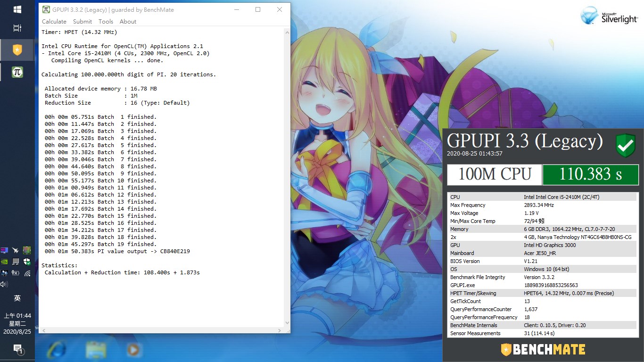Click the green BenchMate verified shield
644x362 pixels.
(625, 145)
